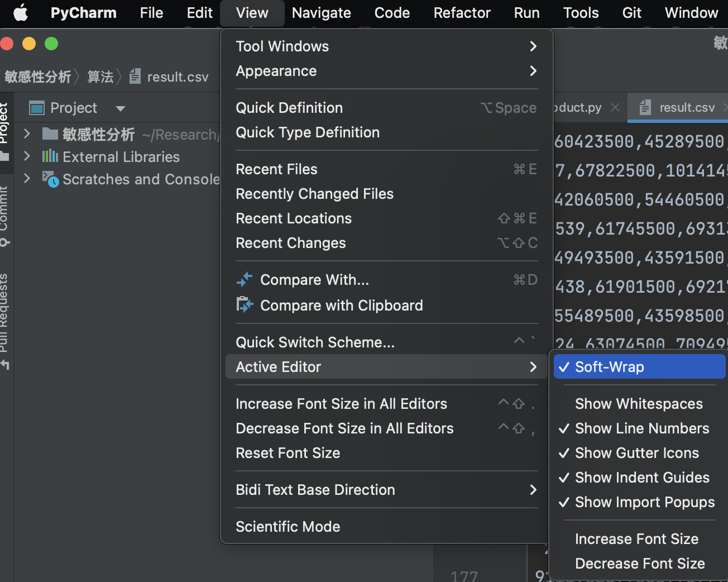Open the Navigate menu
This screenshot has height=582, width=728.
click(321, 12)
